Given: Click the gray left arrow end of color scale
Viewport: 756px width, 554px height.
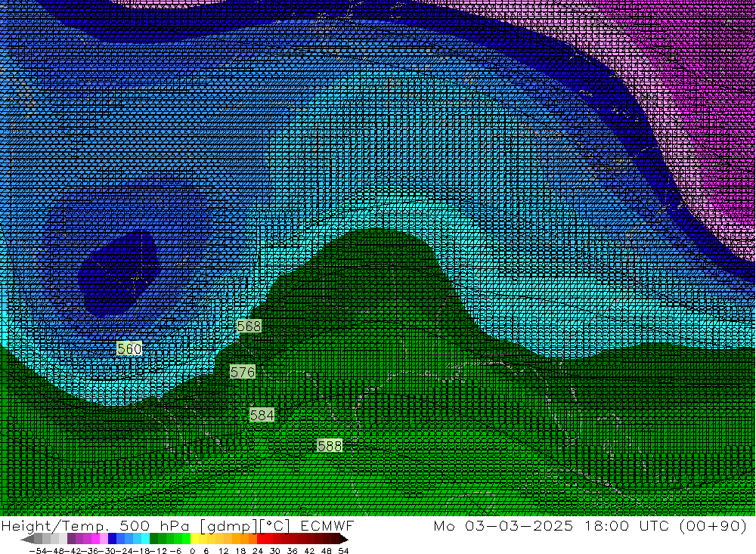Looking at the screenshot, I should pyautogui.click(x=27, y=539).
